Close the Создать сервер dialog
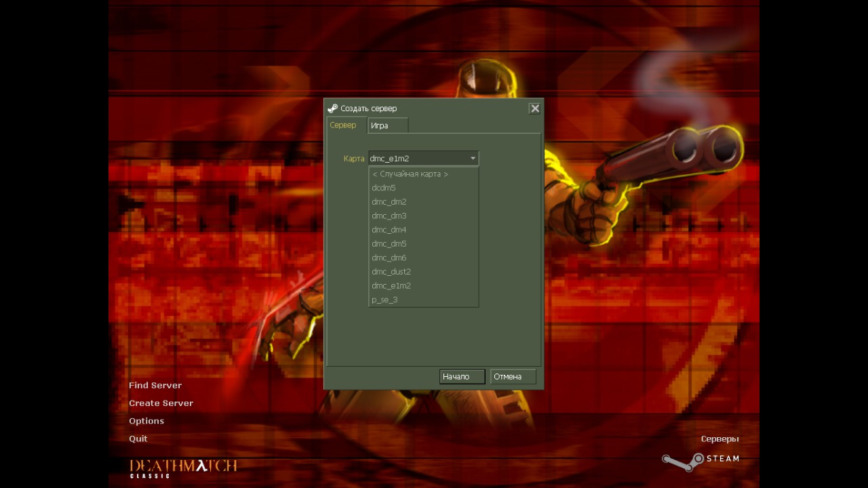Image resolution: width=868 pixels, height=488 pixels. (x=534, y=108)
